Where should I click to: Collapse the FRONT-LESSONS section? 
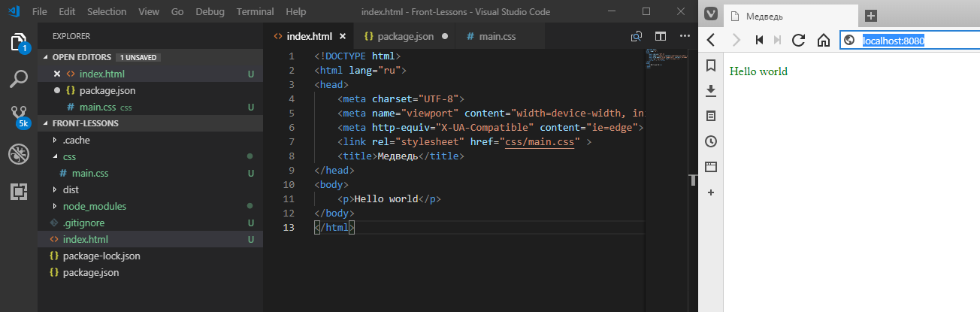83,123
